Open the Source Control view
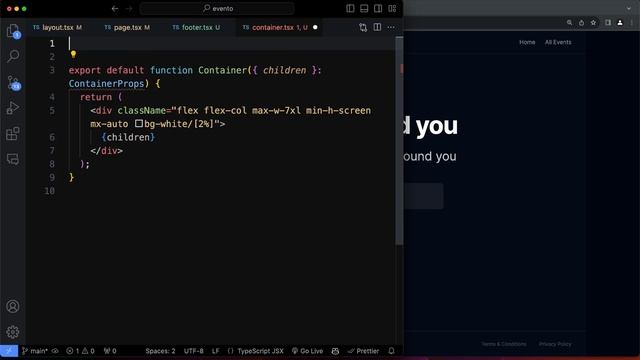The height and width of the screenshot is (360, 640). (x=13, y=82)
